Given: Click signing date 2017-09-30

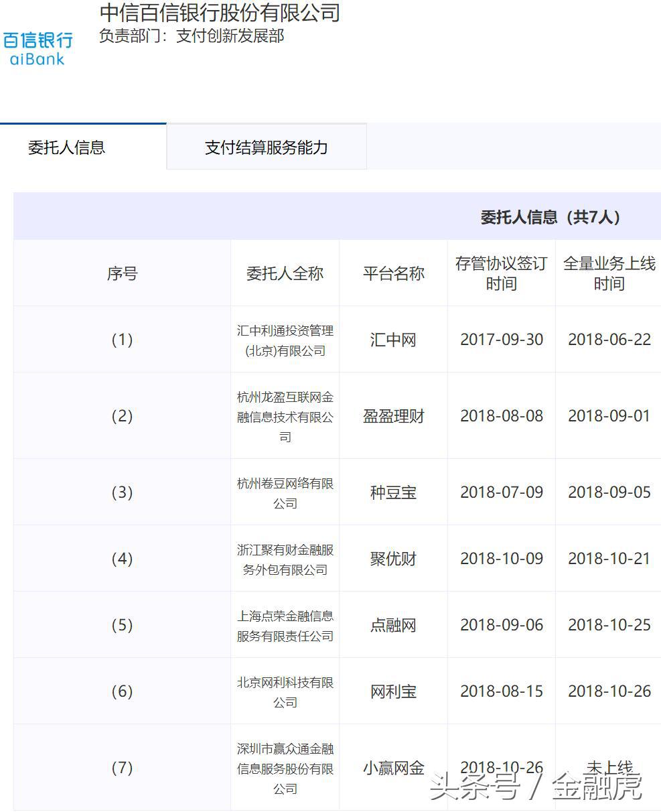Looking at the screenshot, I should click(x=502, y=340).
